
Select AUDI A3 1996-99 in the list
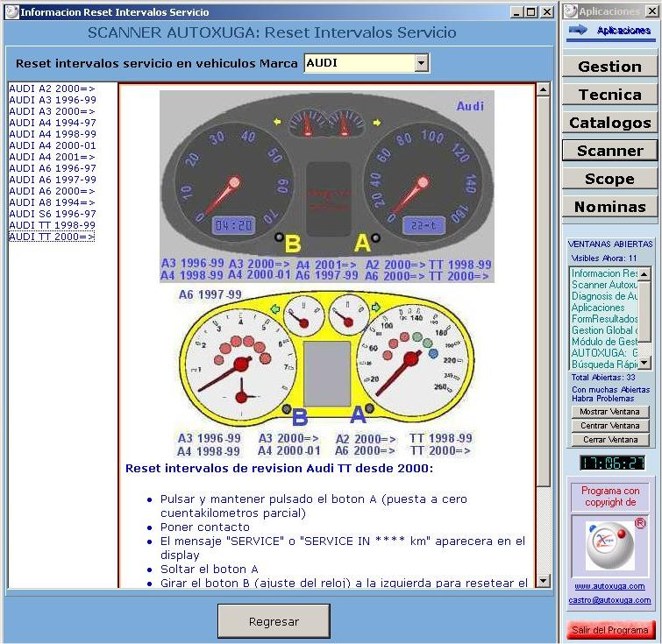tap(53, 100)
